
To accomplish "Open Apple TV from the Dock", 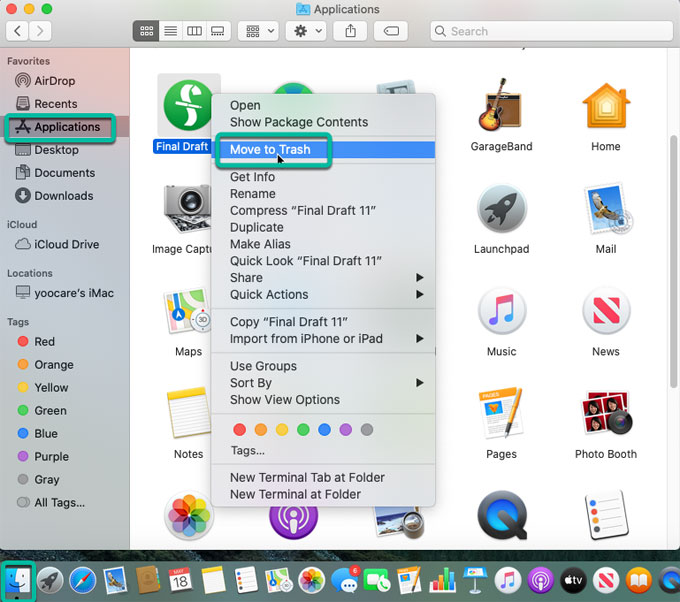I will coord(573,580).
